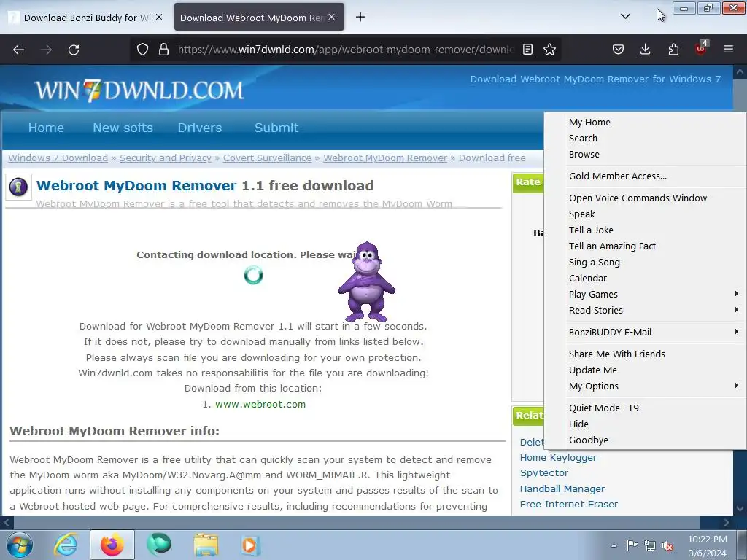The height and width of the screenshot is (560, 747).
Task: Open the Security and Privacy breadcrumb
Action: (166, 158)
